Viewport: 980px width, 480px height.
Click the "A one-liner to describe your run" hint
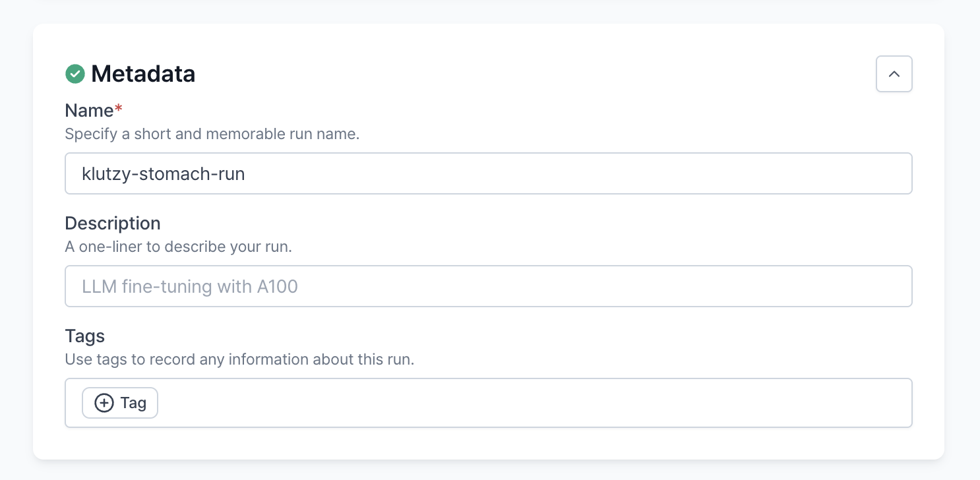pos(178,247)
